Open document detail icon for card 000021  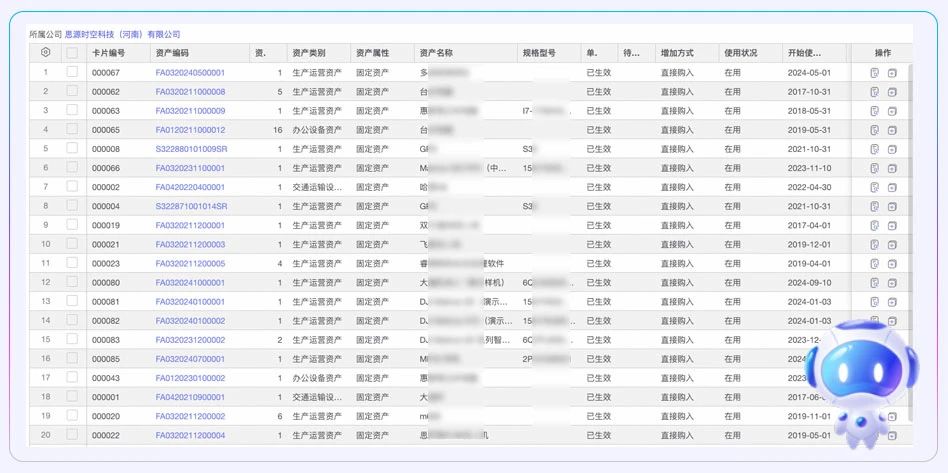pos(874,244)
